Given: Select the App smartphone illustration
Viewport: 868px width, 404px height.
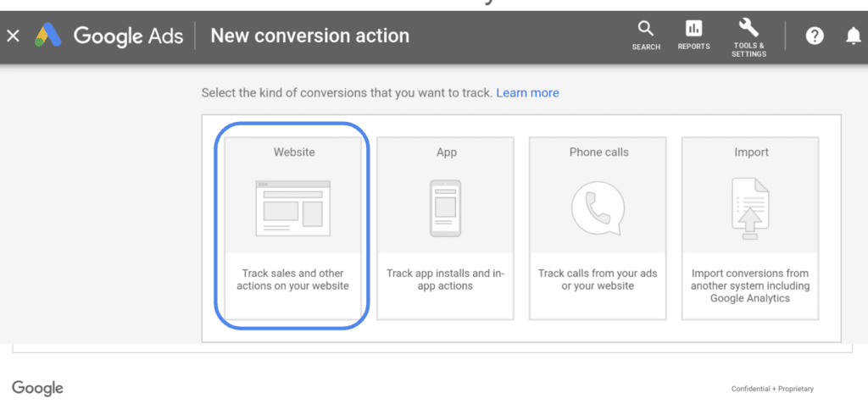Looking at the screenshot, I should coord(446,208).
